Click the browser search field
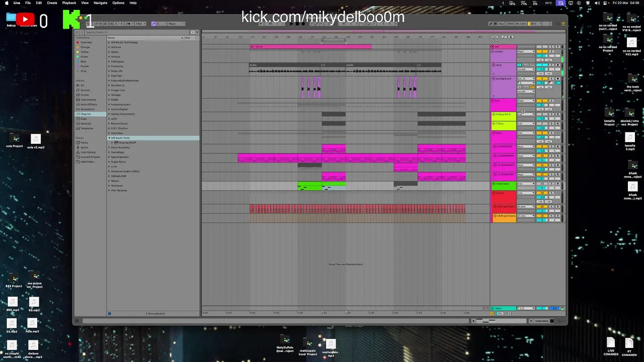The image size is (644, 362). click(136, 32)
